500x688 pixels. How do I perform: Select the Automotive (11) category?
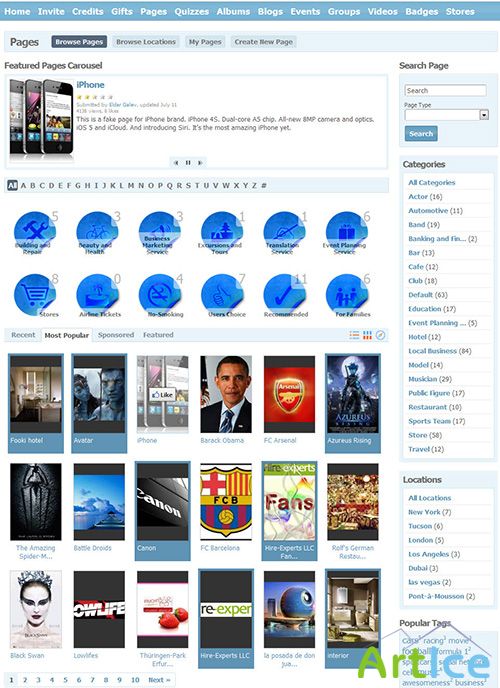click(435, 211)
